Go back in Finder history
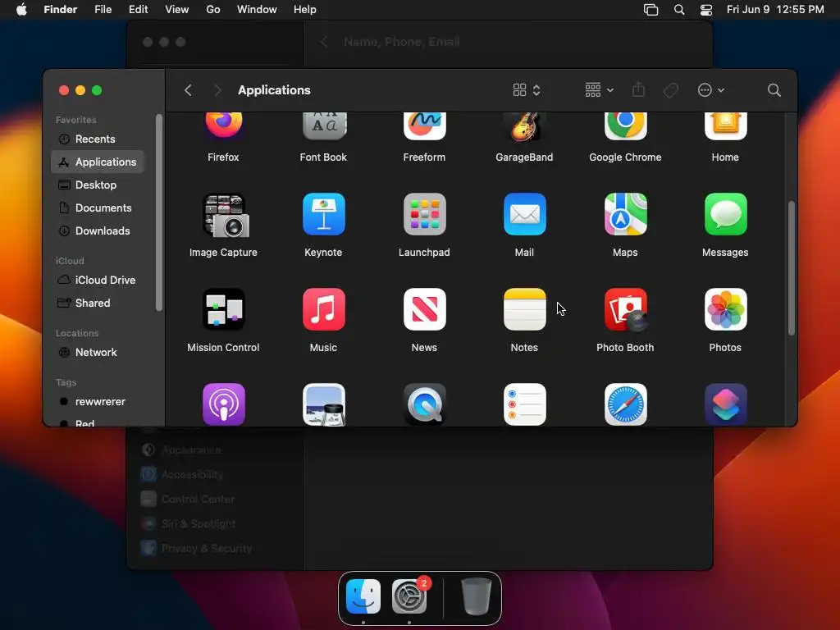The height and width of the screenshot is (630, 840). coord(188,90)
